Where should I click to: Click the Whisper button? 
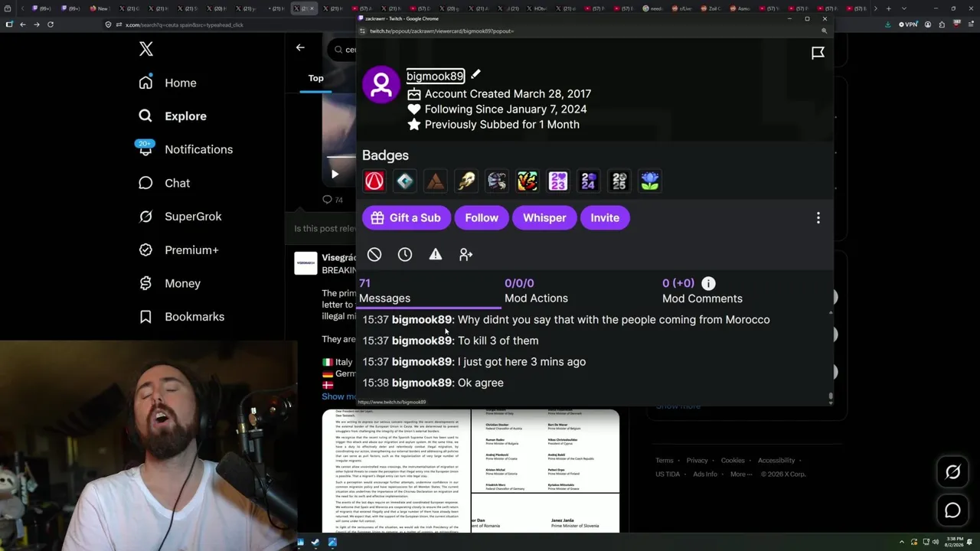(544, 218)
